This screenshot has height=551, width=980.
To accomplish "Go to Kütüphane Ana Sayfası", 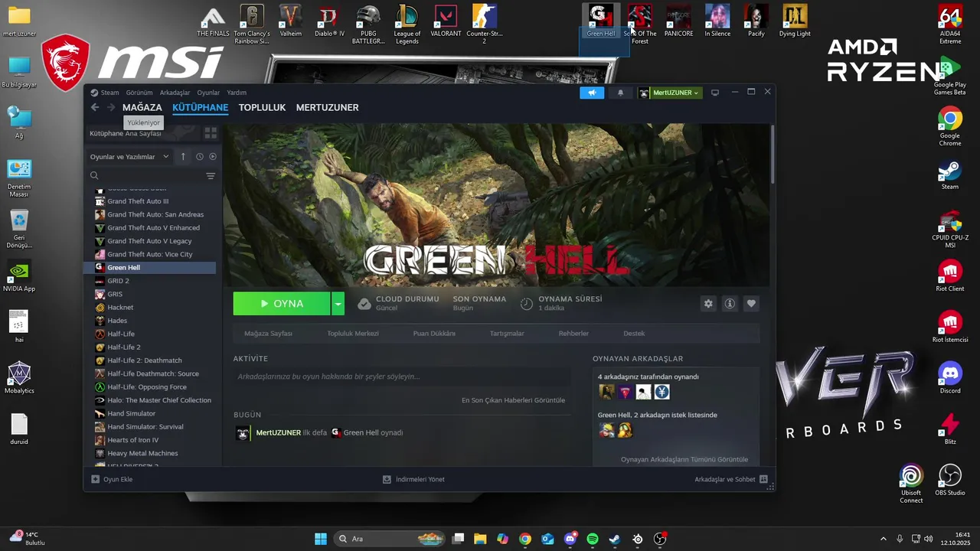I will click(x=126, y=133).
